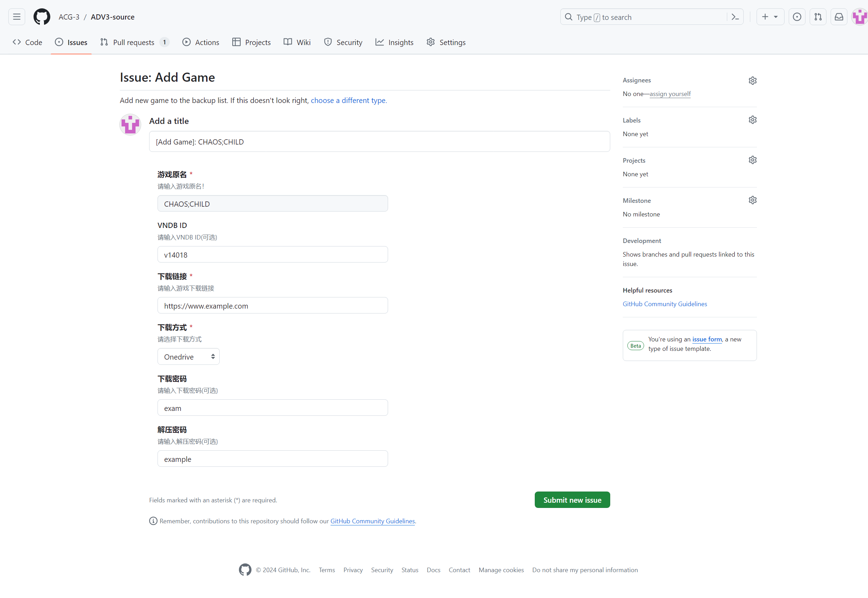Switch to the Issues tab
Viewport: 868px width, 598px height.
coord(71,42)
